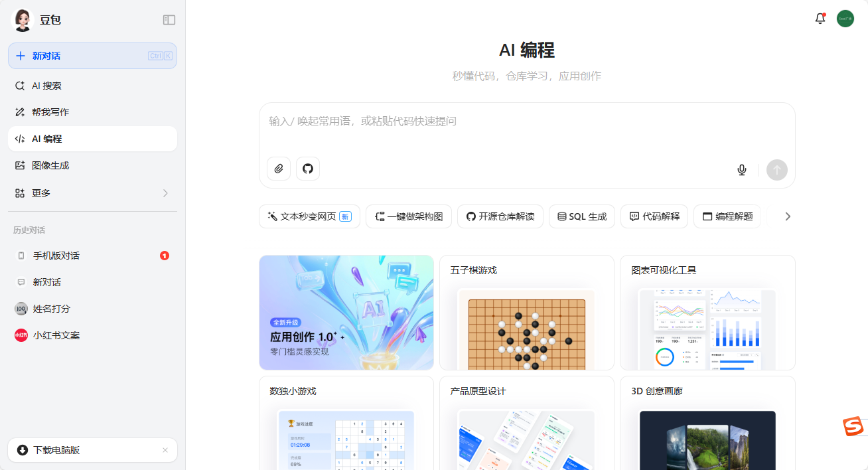This screenshot has height=470, width=868.
Task: Click the Sogou input method icon
Action: point(853,427)
